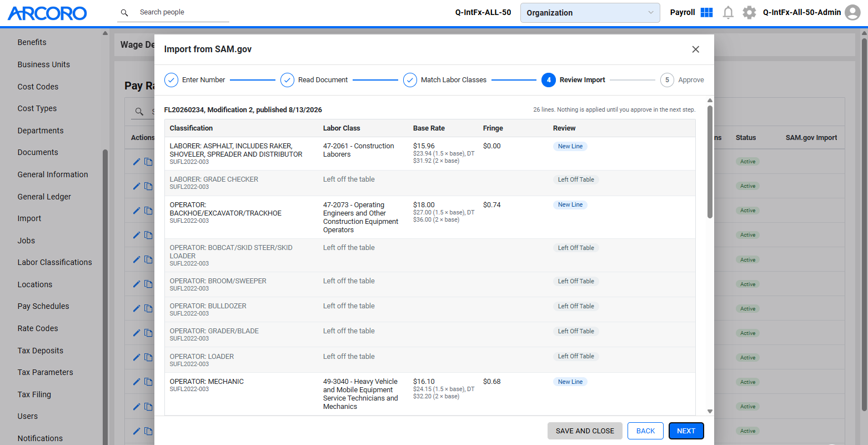Screen dimensions: 868x445
Task: Click the BACK button
Action: (645, 431)
